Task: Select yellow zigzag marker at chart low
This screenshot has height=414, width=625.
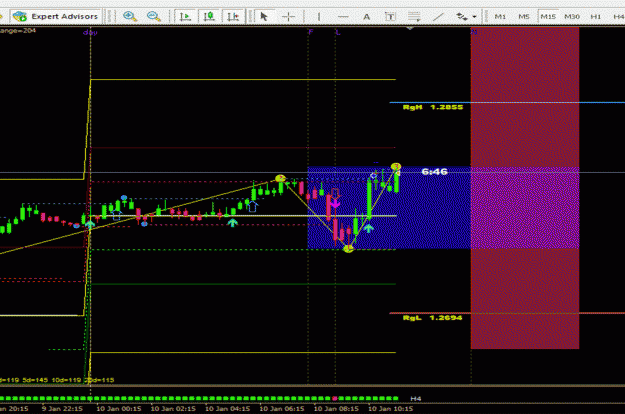Action: point(348,249)
